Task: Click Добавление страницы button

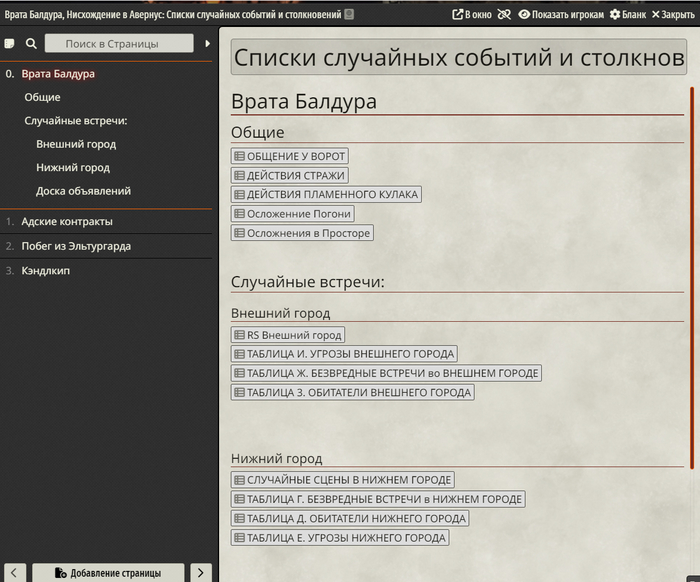Action: [x=108, y=573]
